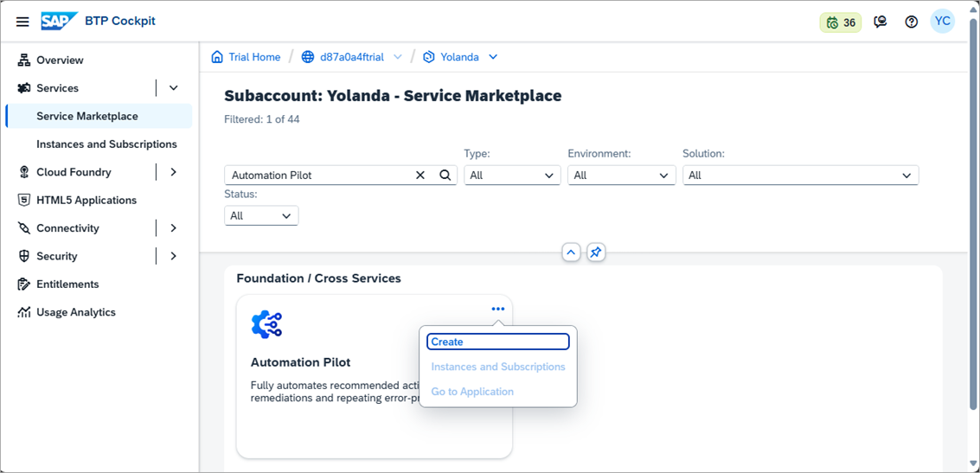This screenshot has width=980, height=473.
Task: Click the Overview sidebar icon
Action: click(x=23, y=60)
